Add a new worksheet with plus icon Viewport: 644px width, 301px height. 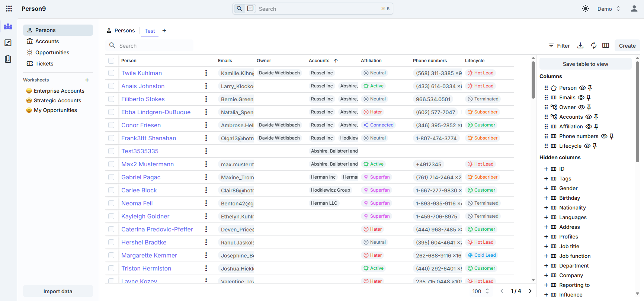tap(87, 80)
